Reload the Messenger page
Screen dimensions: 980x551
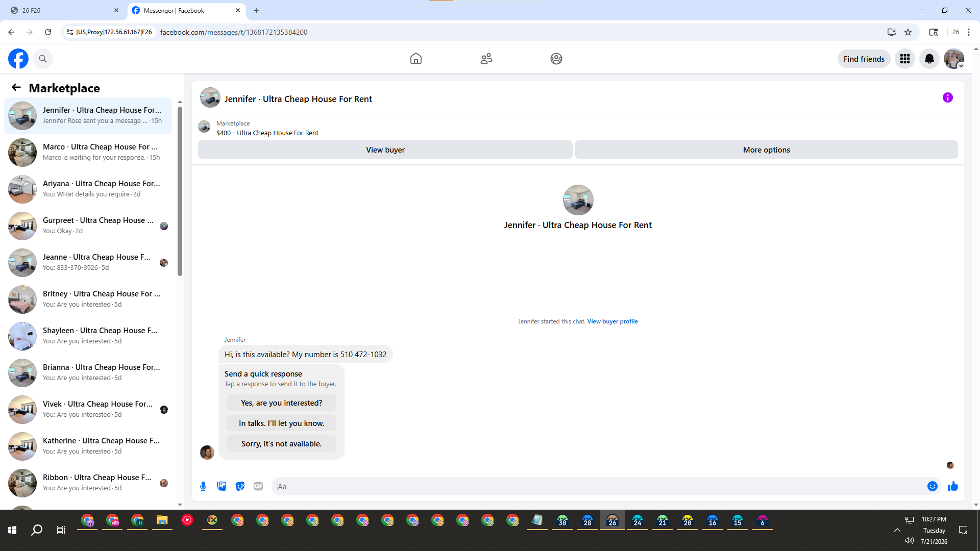click(48, 32)
